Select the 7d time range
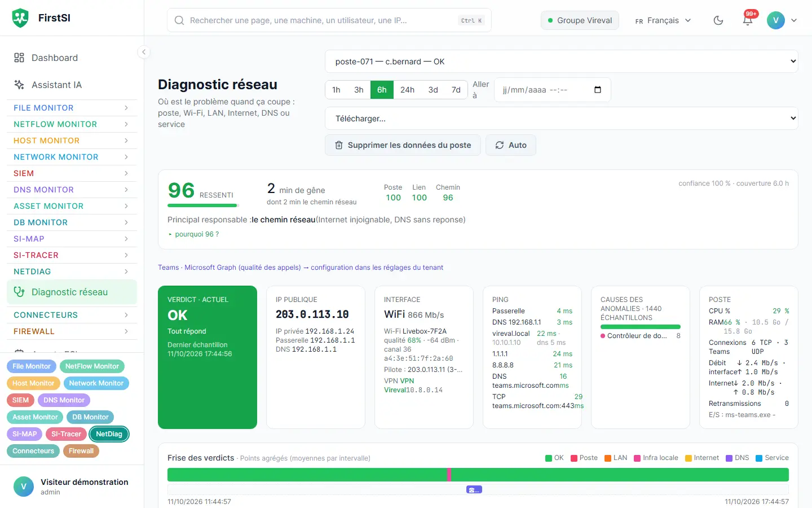The height and width of the screenshot is (508, 812). 456,90
